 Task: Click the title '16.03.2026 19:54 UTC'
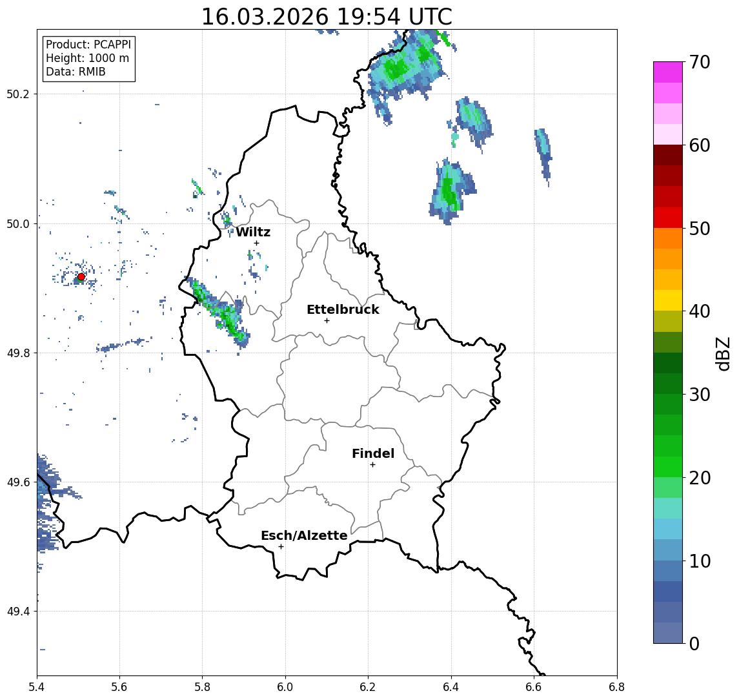(x=327, y=17)
